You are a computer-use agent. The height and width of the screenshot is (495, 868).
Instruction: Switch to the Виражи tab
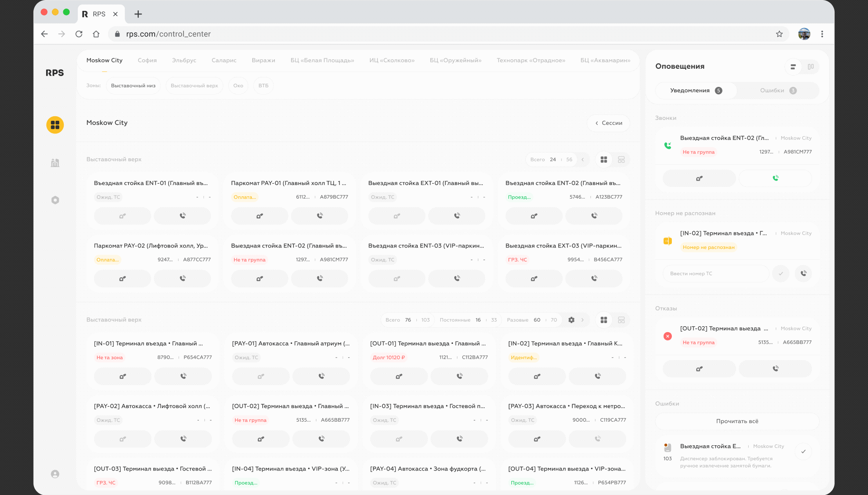pos(264,60)
